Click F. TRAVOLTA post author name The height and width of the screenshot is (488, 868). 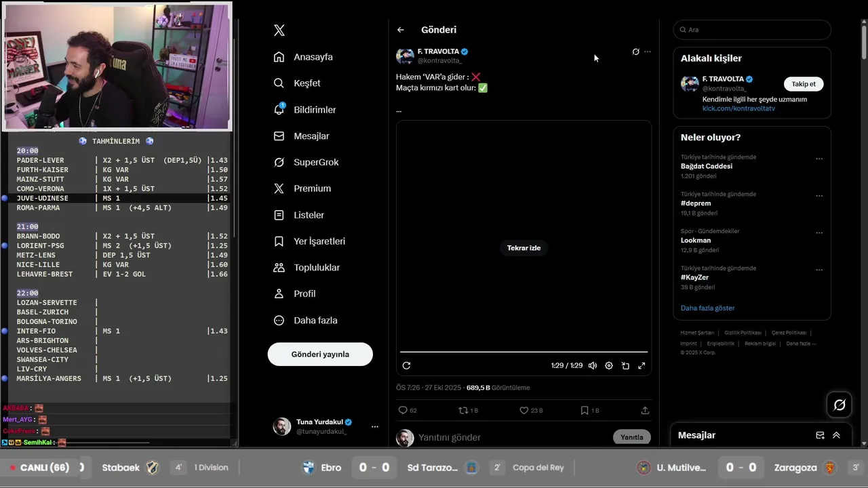438,52
